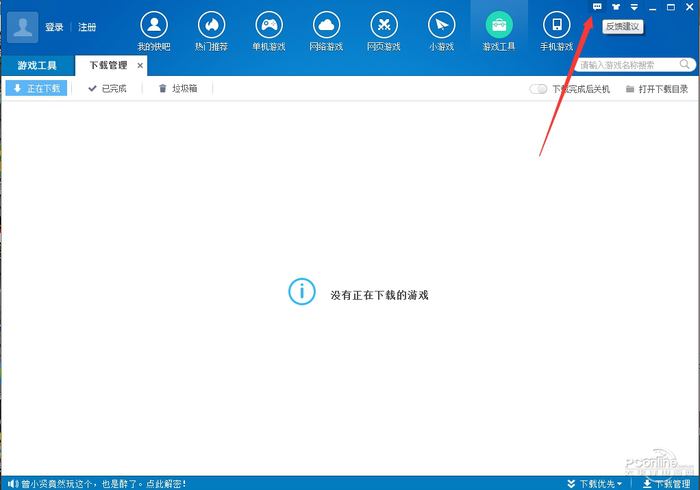Open 小游戏 paper plane icon
Screen dimensions: 700x490
tap(442, 25)
